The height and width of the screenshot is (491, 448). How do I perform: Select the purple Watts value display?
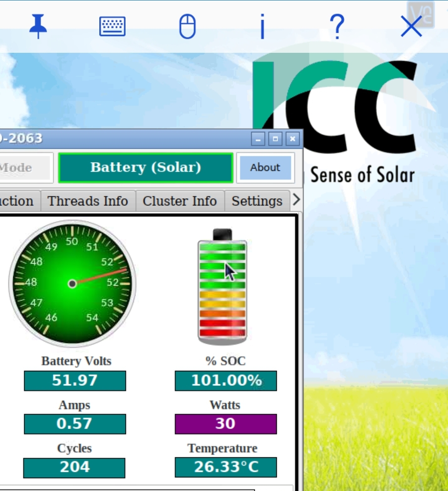[x=225, y=424]
